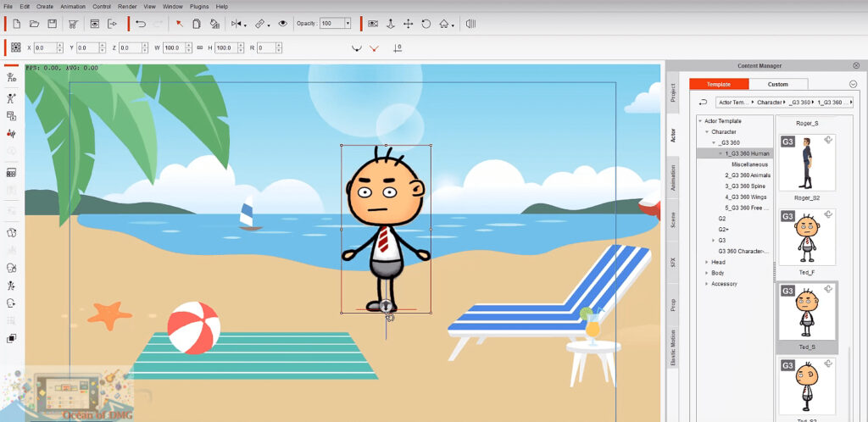Image resolution: width=868 pixels, height=422 pixels.
Task: Collapse the Actor Template tree node
Action: [x=700, y=120]
